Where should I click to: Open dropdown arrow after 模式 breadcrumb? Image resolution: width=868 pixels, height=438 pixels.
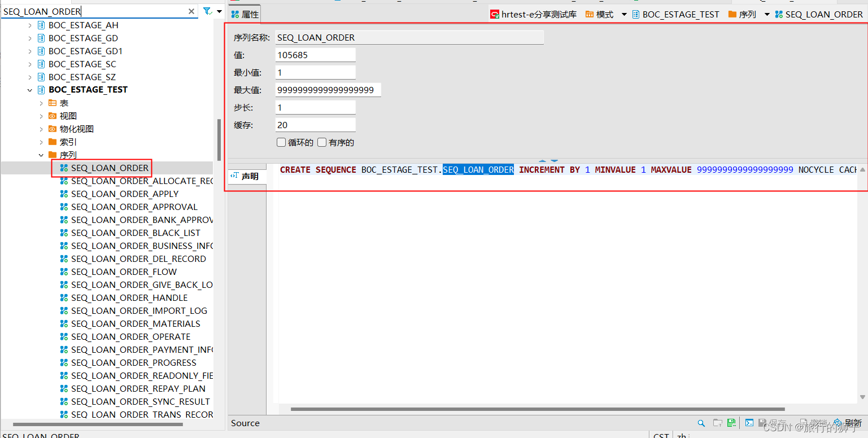624,14
